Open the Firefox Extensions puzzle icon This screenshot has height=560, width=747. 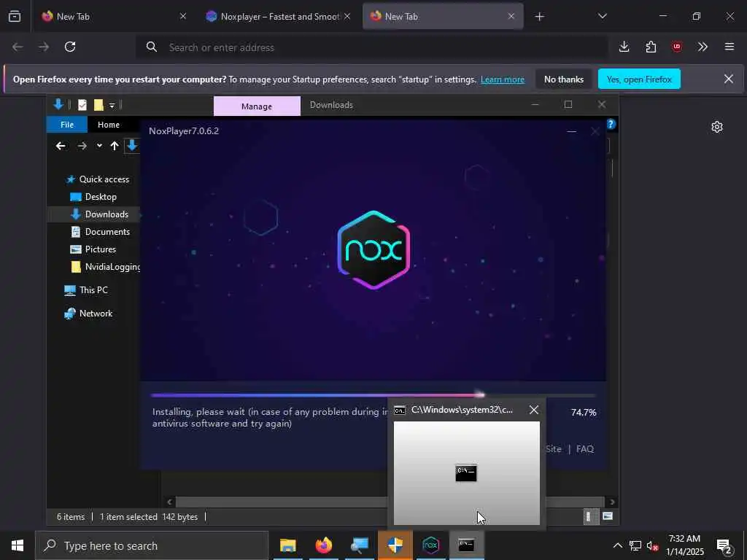click(651, 47)
